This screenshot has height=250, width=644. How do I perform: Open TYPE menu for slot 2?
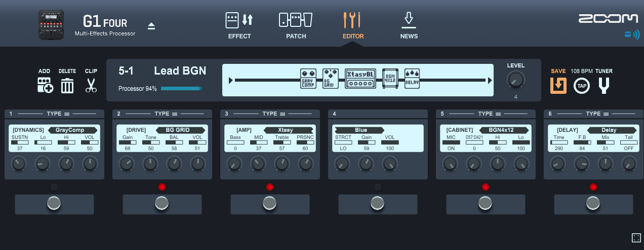pos(166,114)
